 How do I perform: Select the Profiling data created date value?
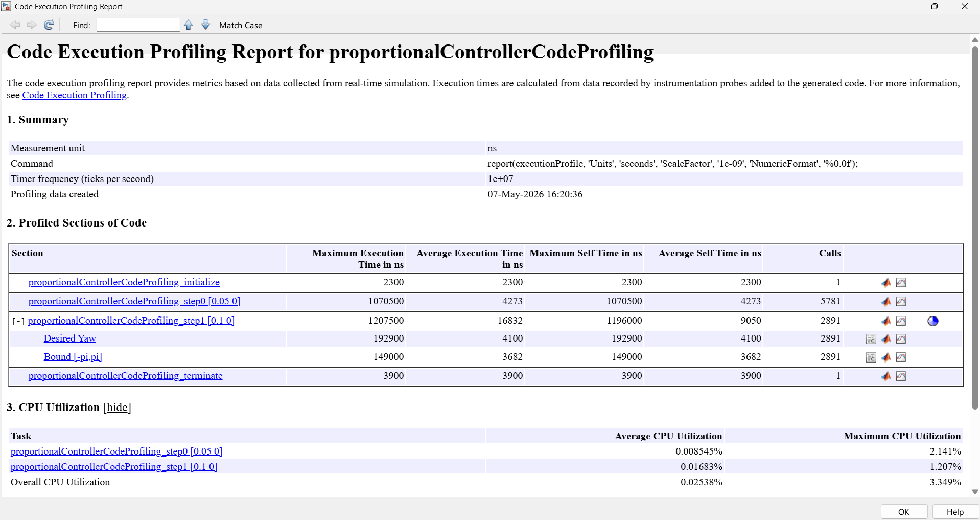coord(535,194)
